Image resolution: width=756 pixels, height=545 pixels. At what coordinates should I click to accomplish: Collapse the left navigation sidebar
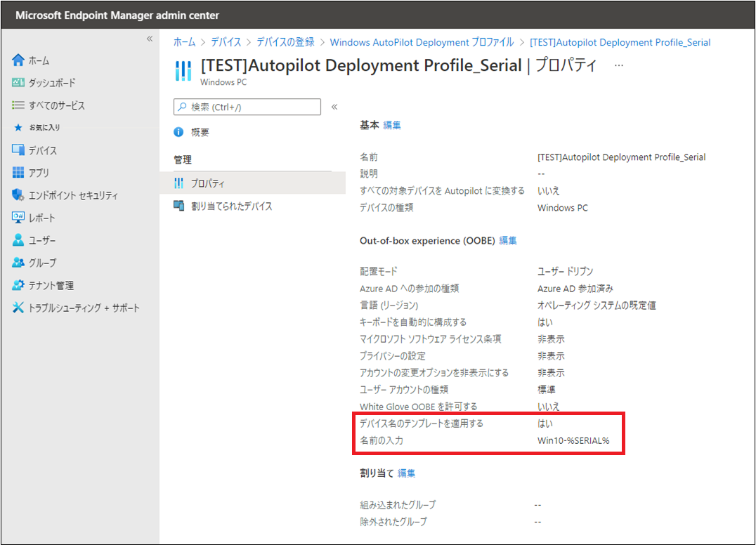150,39
